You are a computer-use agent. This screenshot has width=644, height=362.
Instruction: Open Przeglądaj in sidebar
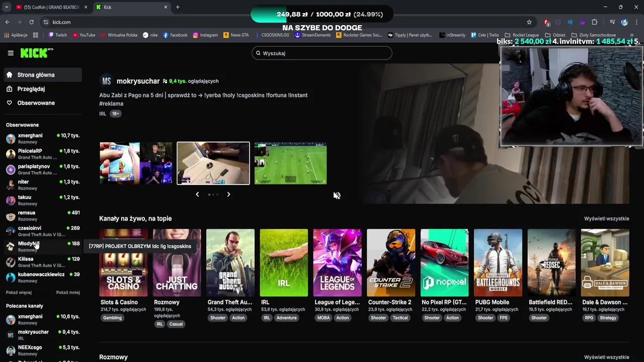pyautogui.click(x=43, y=89)
